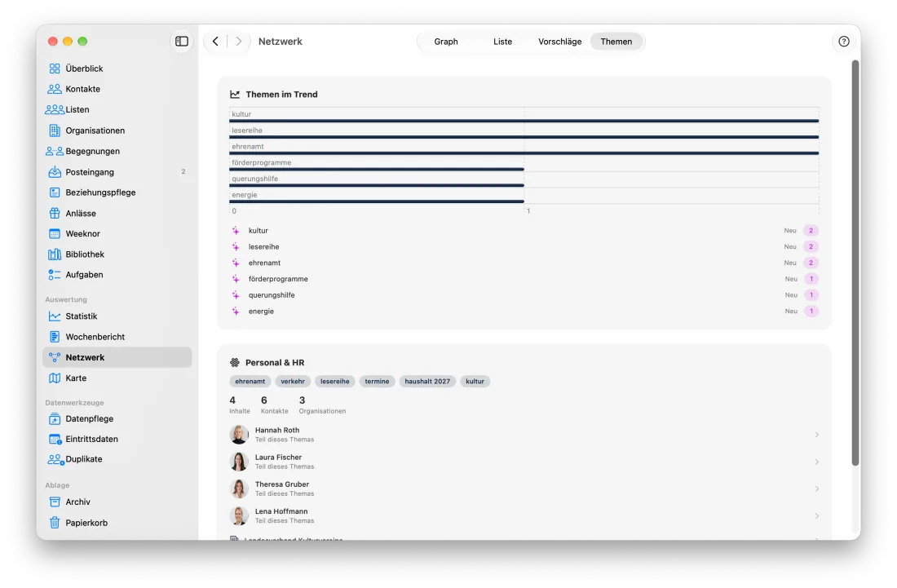
Task: Open the Beziehungspflege icon
Action: pos(55,192)
